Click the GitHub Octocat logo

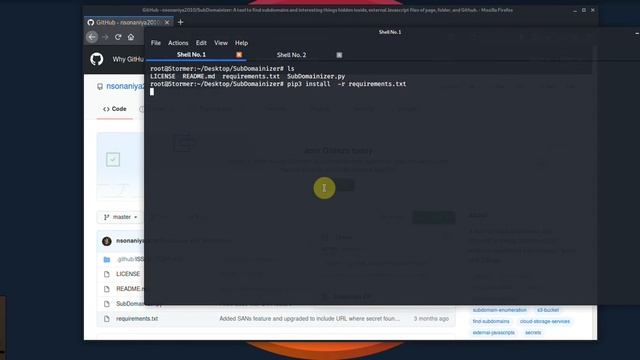tap(97, 59)
